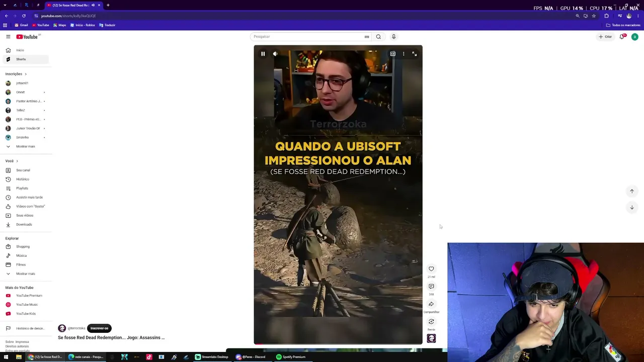Viewport: 644px width, 362px height.
Task: Go back in the browser
Action: coord(6,16)
